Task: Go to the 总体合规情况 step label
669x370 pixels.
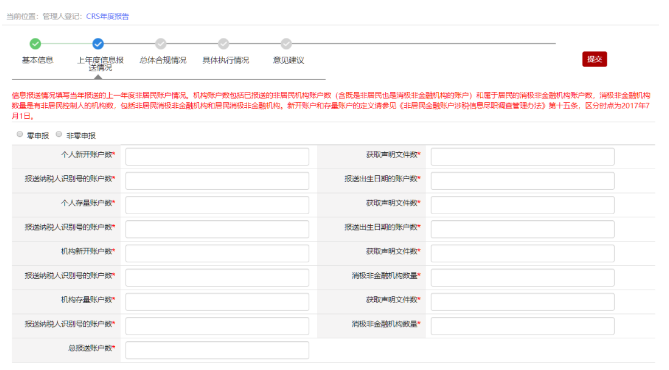Action: (163, 60)
